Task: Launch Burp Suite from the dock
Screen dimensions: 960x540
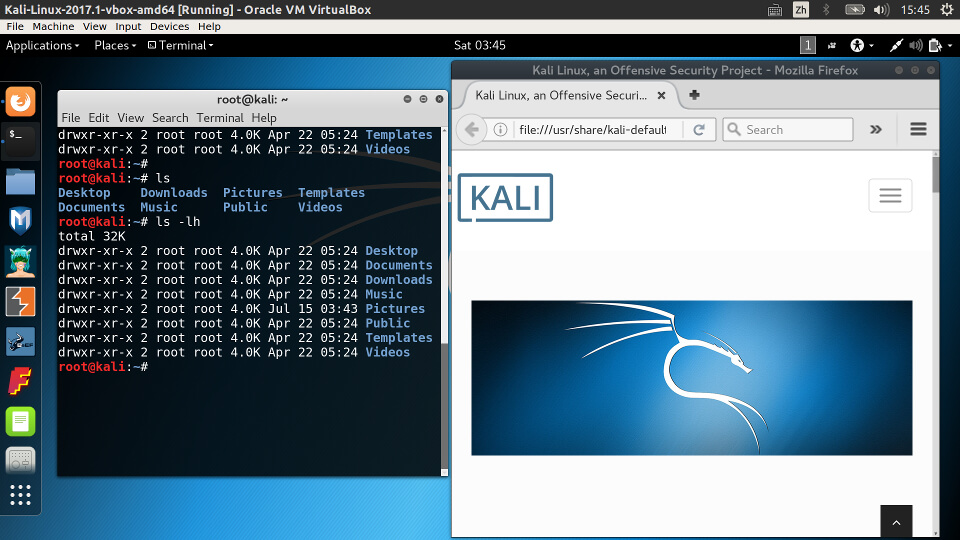Action: [21, 301]
